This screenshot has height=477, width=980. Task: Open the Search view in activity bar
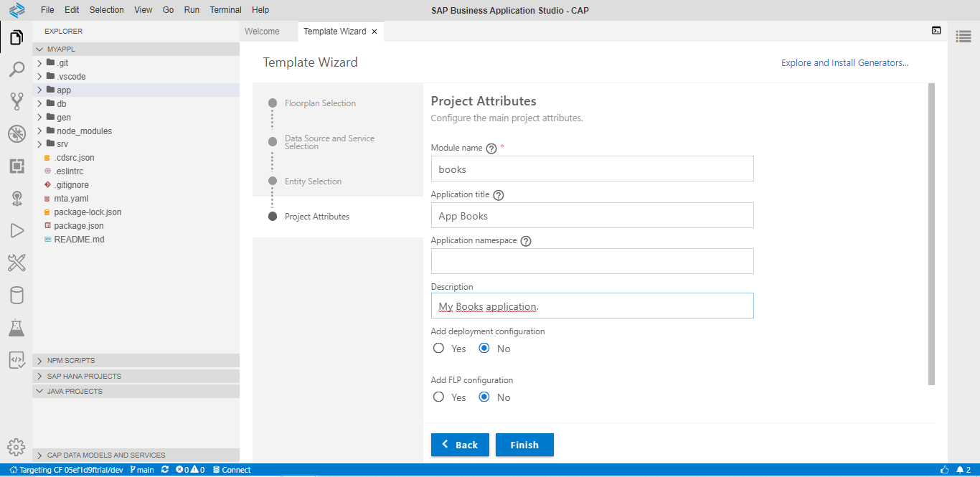pos(16,70)
